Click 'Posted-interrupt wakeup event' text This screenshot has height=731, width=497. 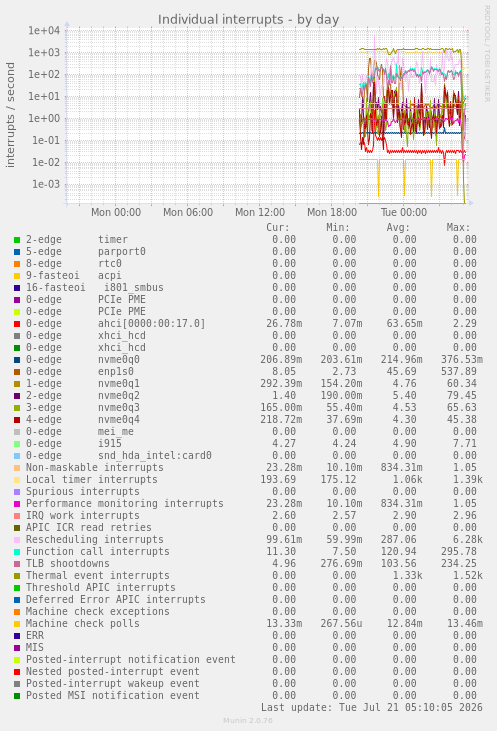[113, 684]
